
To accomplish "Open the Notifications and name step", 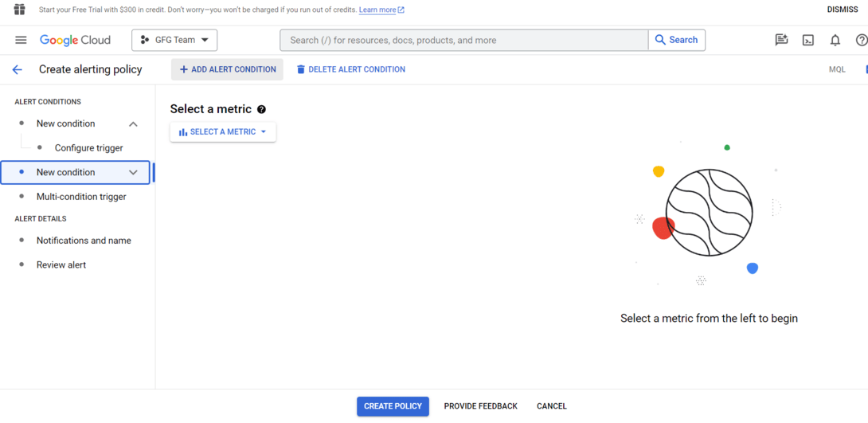I will point(84,241).
